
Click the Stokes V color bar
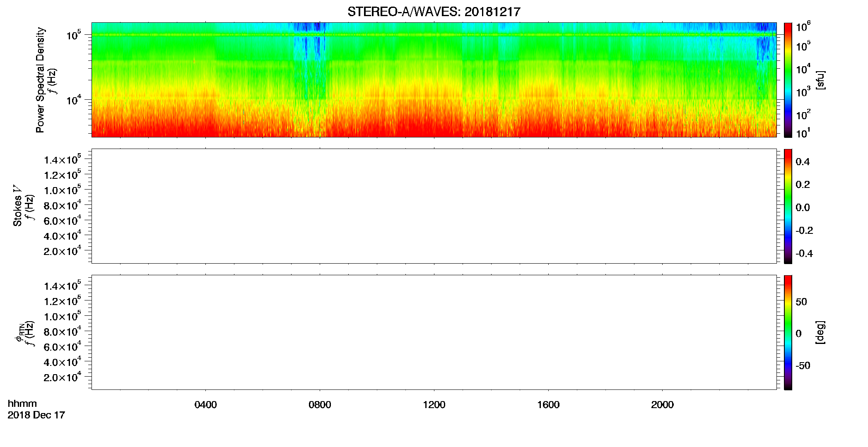click(788, 206)
